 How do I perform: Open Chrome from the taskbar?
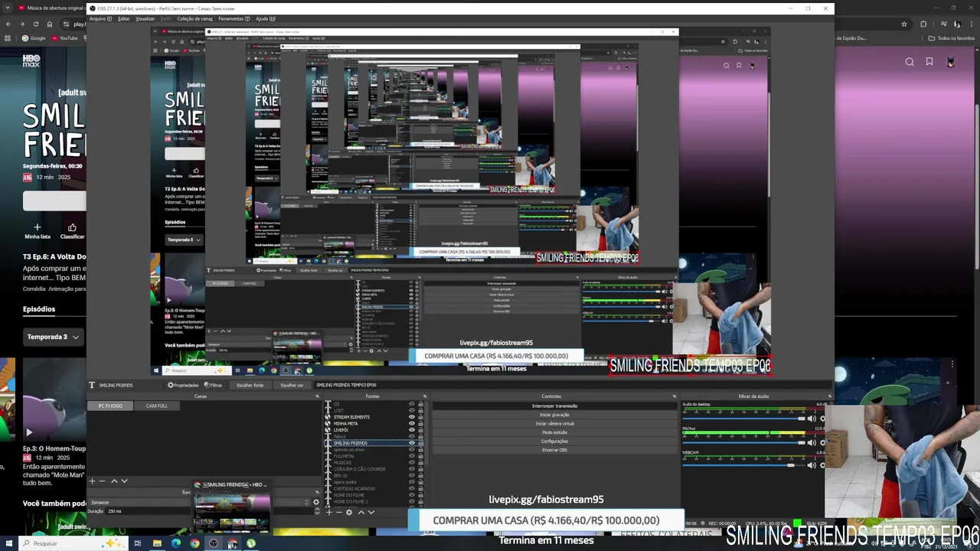pos(194,543)
